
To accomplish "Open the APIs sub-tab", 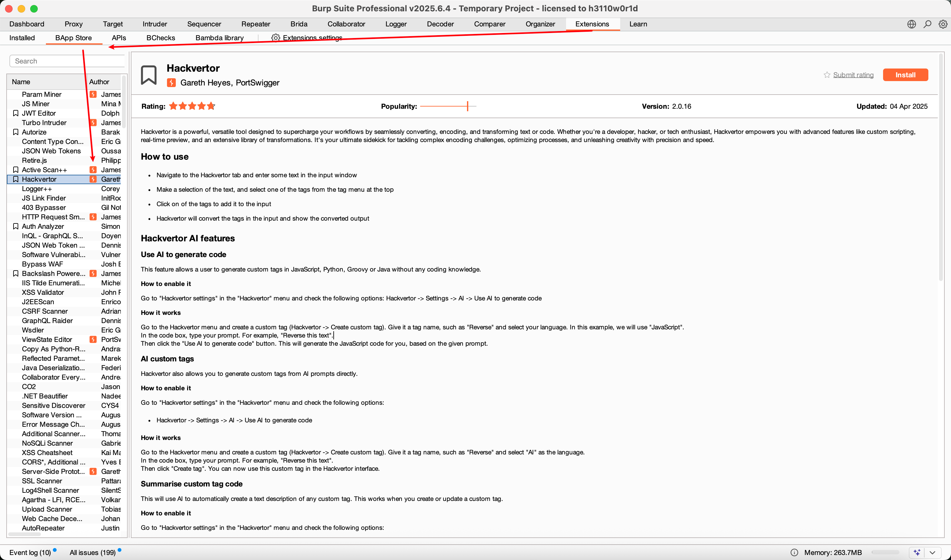I will click(x=119, y=38).
